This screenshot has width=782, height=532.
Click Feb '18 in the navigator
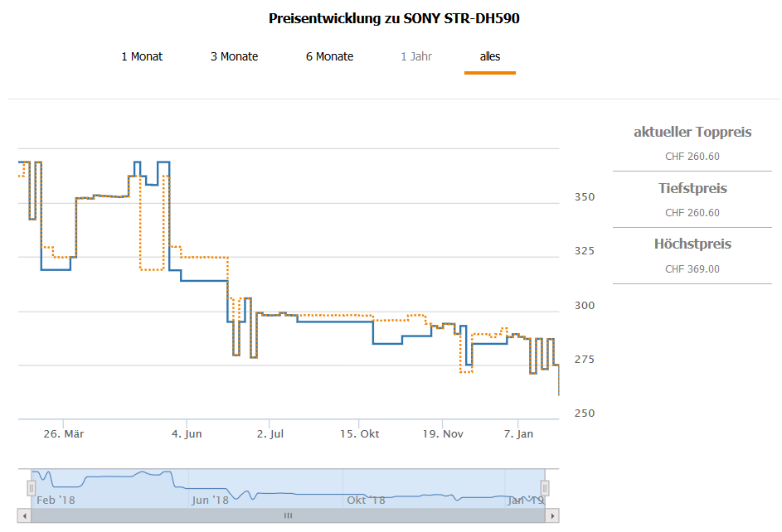[56, 500]
